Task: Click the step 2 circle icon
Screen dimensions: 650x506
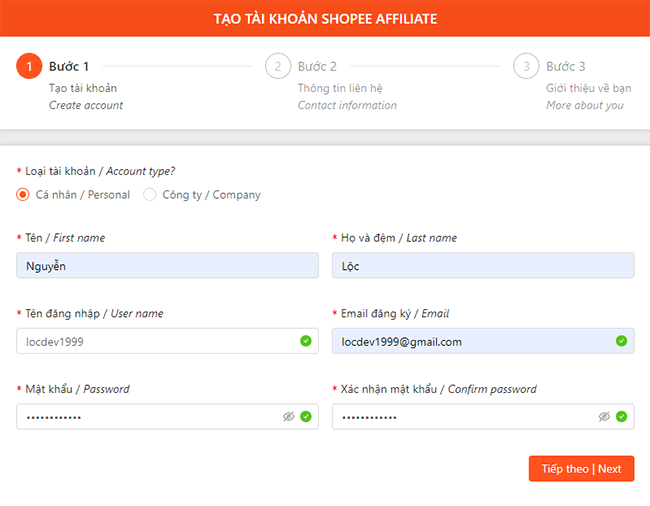Action: pyautogui.click(x=277, y=67)
